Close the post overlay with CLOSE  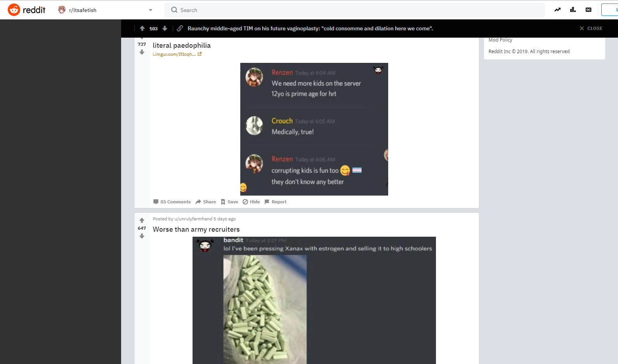591,28
